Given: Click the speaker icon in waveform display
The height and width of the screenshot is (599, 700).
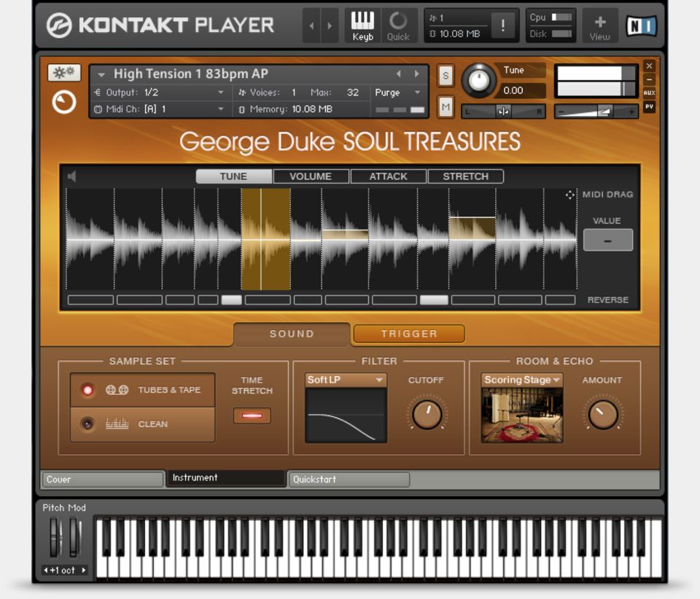Looking at the screenshot, I should click(x=72, y=176).
